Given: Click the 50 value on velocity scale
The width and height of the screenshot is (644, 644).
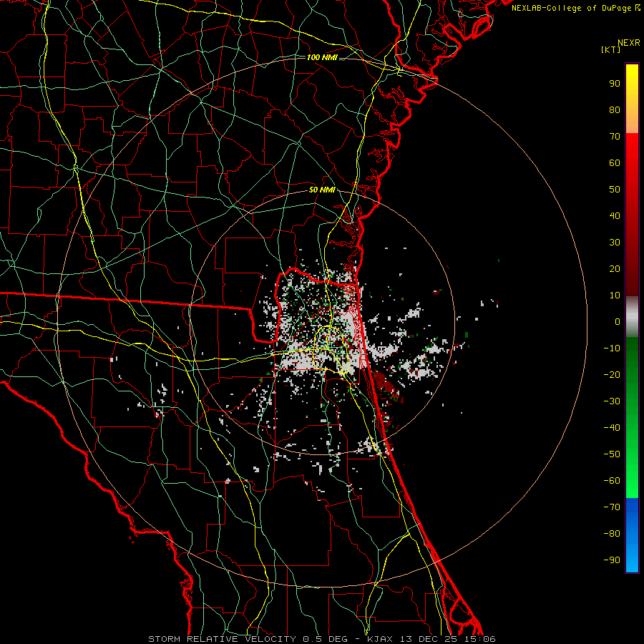Looking at the screenshot, I should click(x=615, y=190).
